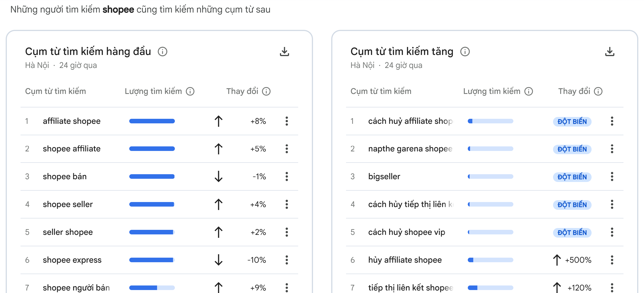Click the 'cách huỷ shopee vip' rising term
Screen dimensions: 644x293
pyautogui.click(x=406, y=232)
